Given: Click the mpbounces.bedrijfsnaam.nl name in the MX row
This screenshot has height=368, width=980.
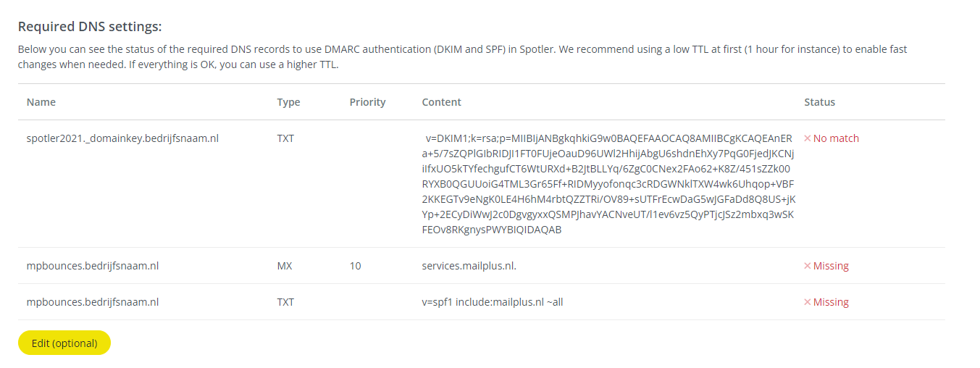Looking at the screenshot, I should pyautogui.click(x=93, y=266).
